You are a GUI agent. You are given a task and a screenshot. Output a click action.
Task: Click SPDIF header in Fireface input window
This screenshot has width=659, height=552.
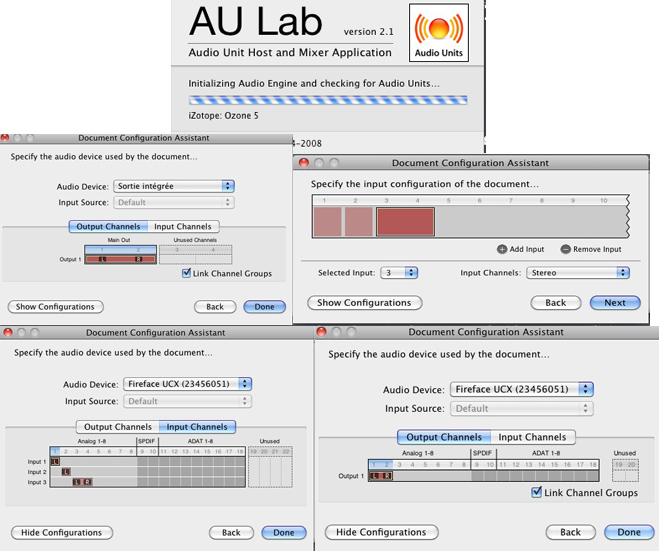coord(147,441)
